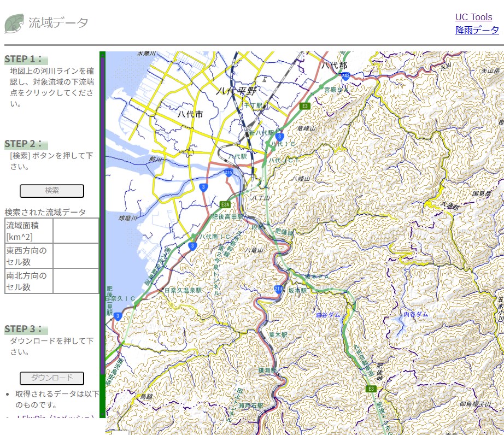The width and height of the screenshot is (504, 435).
Task: Click the 八峰山 mountain label
Action: coord(301,178)
